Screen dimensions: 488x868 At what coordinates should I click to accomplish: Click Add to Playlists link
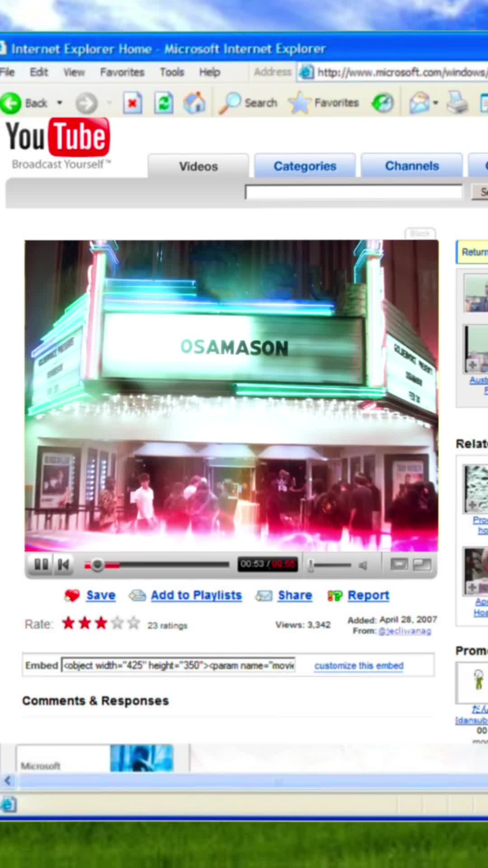point(196,595)
